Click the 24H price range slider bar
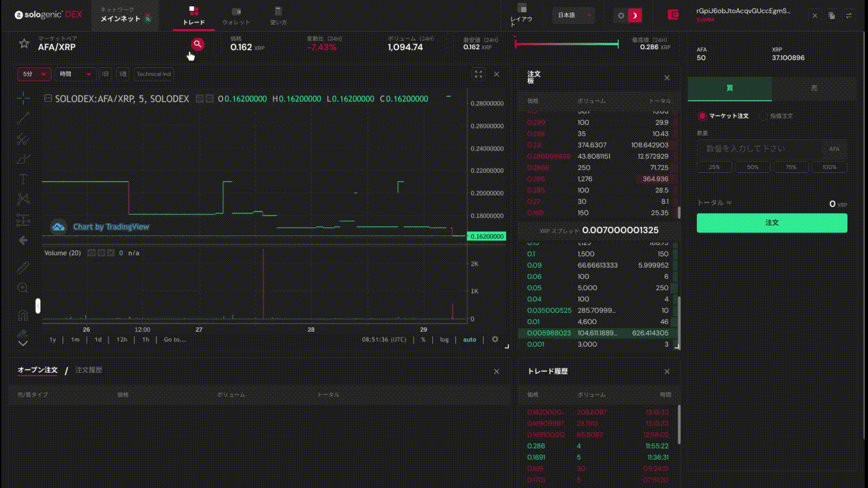Viewport: 868px width, 488px height. click(566, 43)
